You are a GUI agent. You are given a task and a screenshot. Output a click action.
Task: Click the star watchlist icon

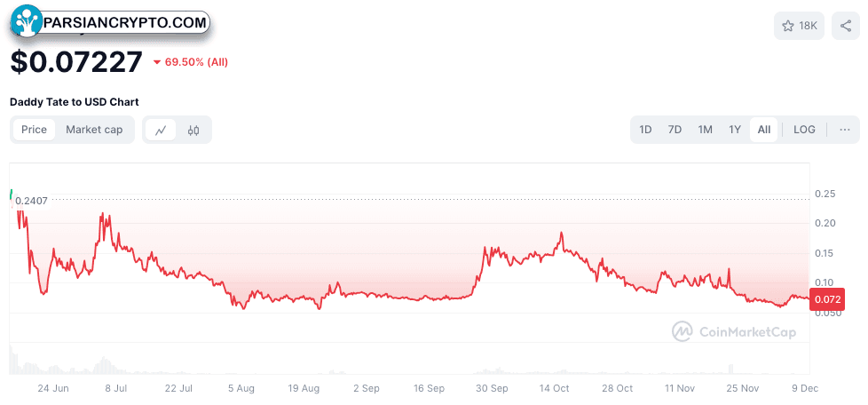tap(788, 26)
